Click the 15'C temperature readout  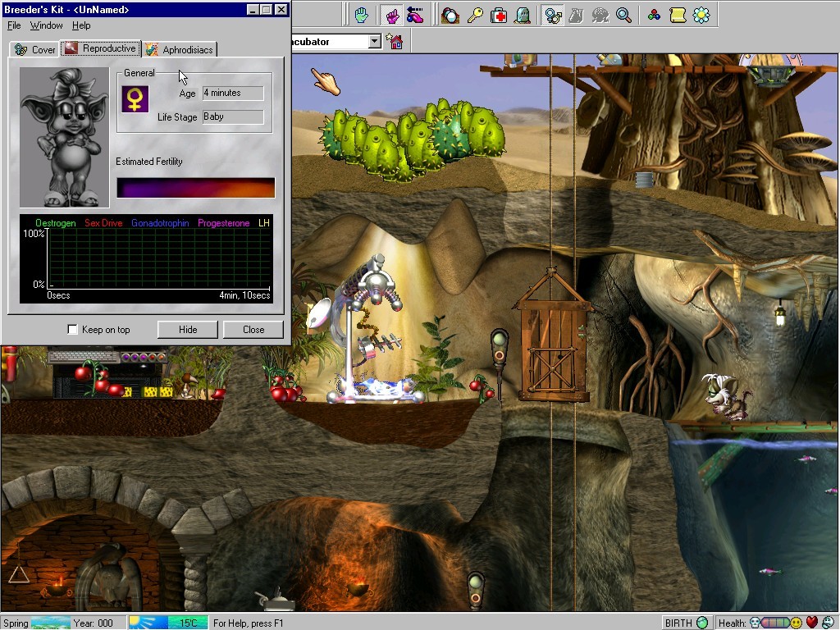pyautogui.click(x=188, y=623)
